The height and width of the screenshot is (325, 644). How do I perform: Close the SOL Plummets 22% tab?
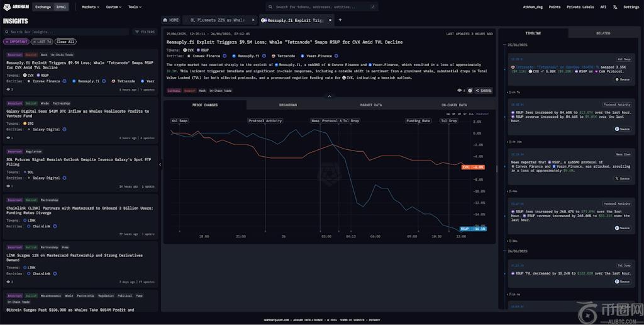(253, 20)
